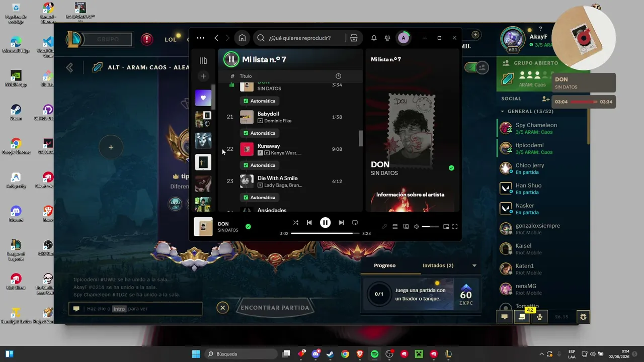Mute Spotify with the speaker icon
644x362 pixels.
416,227
